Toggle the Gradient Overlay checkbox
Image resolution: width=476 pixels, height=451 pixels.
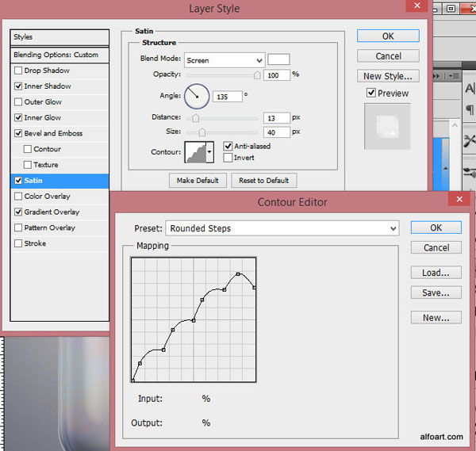pos(18,212)
